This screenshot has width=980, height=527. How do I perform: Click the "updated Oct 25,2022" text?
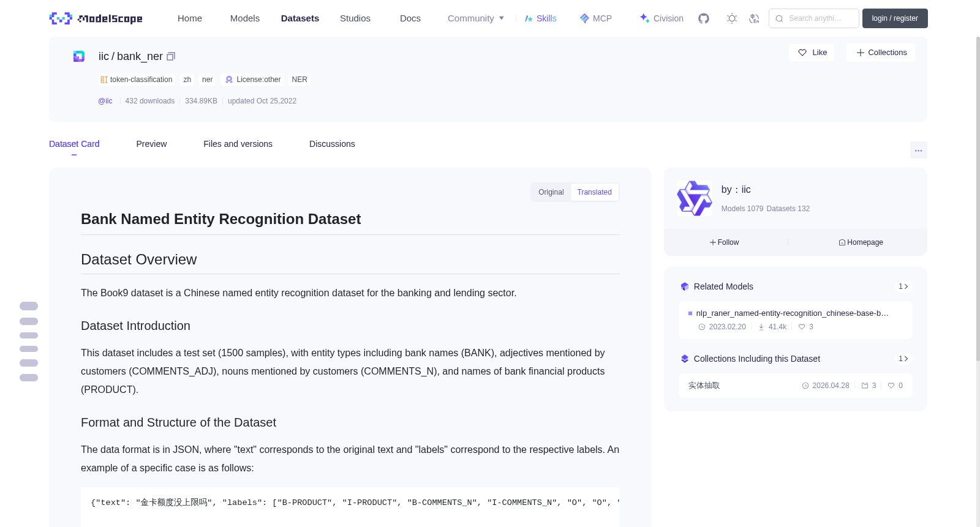[x=262, y=101]
